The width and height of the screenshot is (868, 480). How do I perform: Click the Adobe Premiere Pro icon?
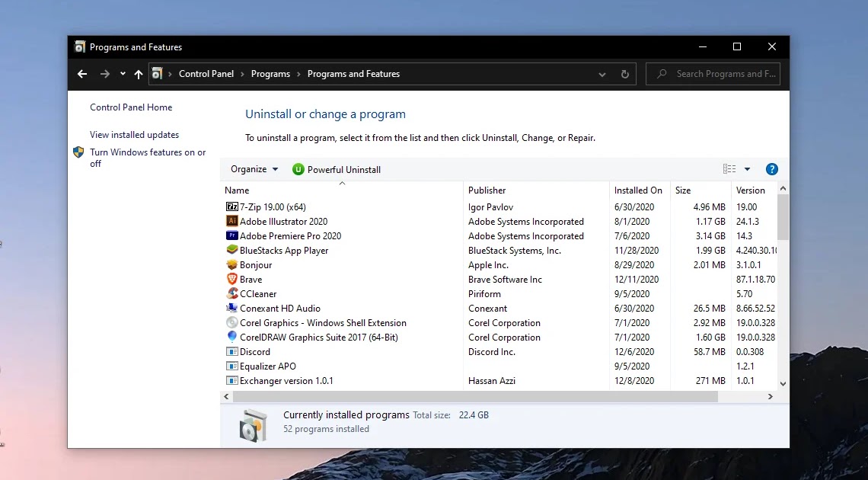(x=232, y=235)
